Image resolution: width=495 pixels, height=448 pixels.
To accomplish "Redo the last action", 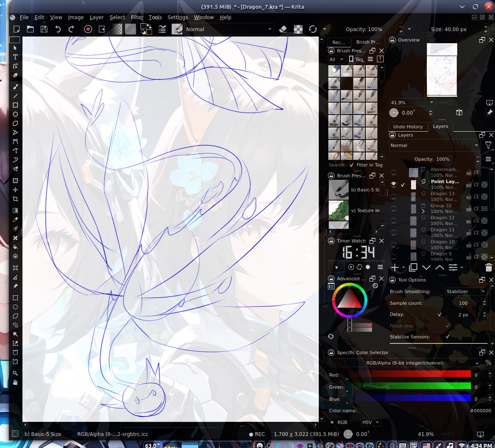I will [71, 29].
